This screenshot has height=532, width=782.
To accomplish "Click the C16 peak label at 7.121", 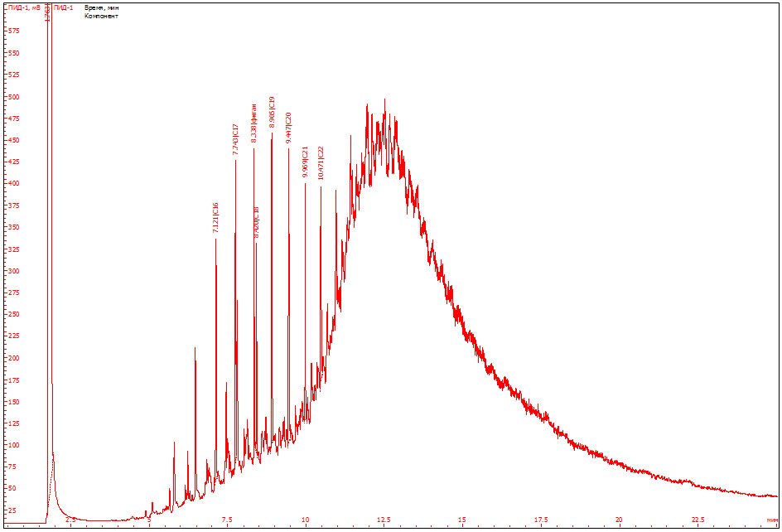I will tap(216, 220).
